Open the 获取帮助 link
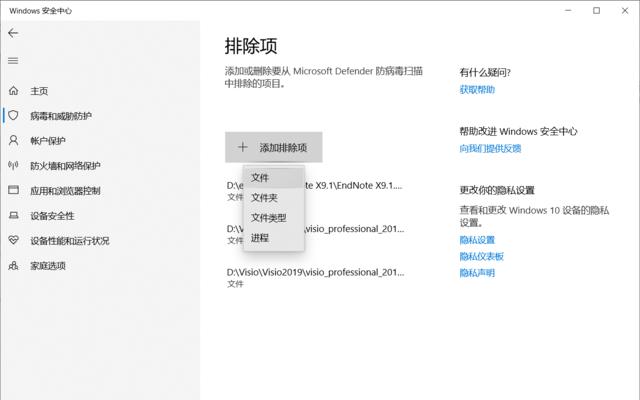Viewport: 640px width, 400px height. [x=477, y=90]
